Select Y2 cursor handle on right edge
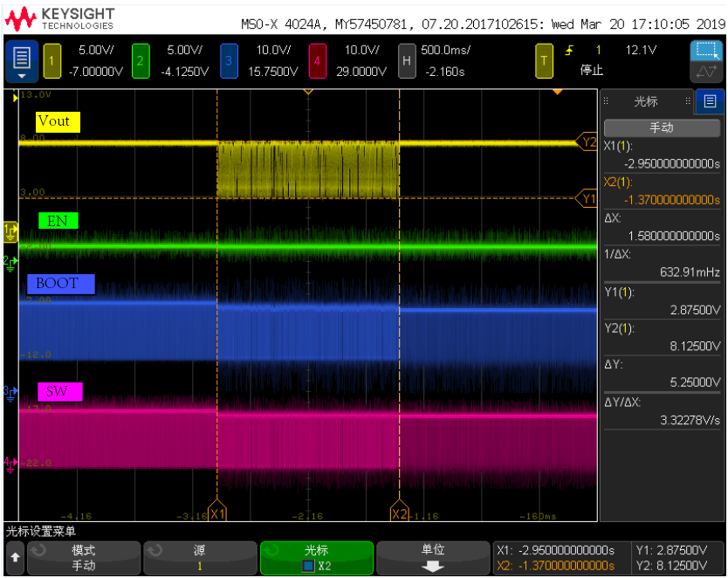 coord(587,141)
